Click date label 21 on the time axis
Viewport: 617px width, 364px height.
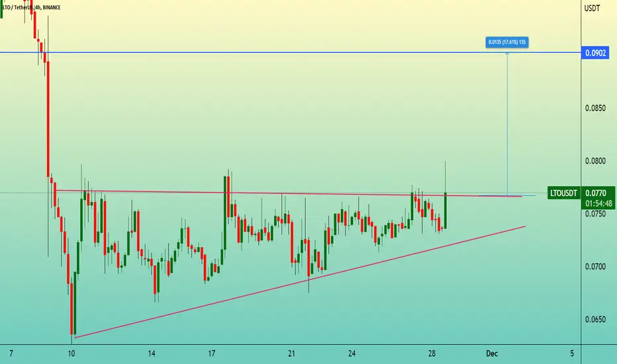point(291,353)
